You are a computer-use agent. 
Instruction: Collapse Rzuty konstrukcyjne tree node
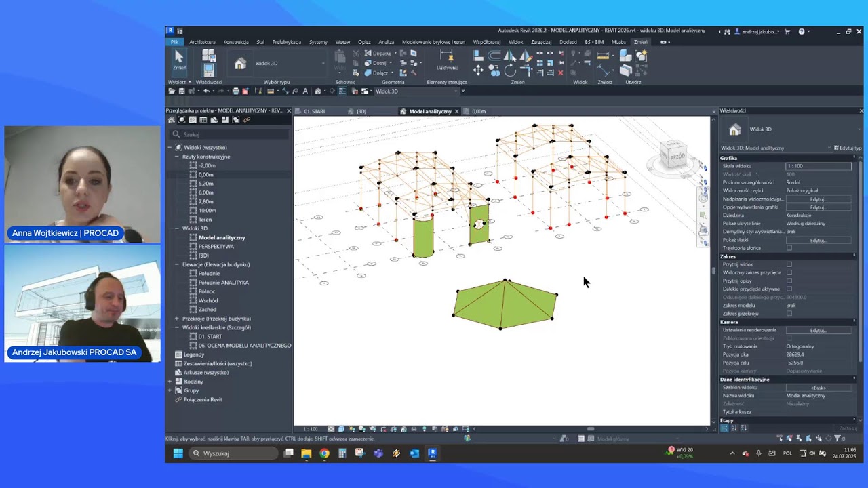177,157
